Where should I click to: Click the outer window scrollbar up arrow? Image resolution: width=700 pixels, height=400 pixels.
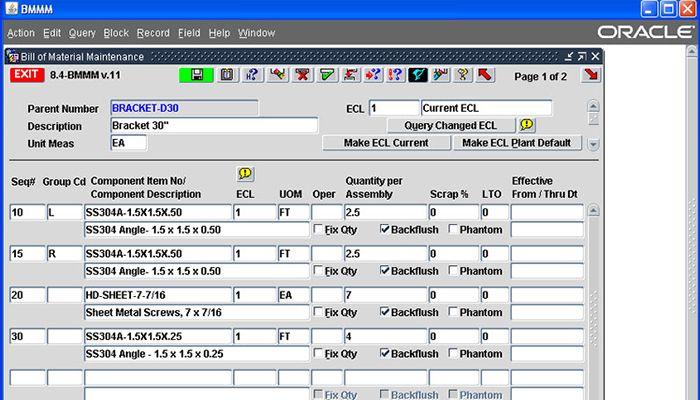[692, 50]
